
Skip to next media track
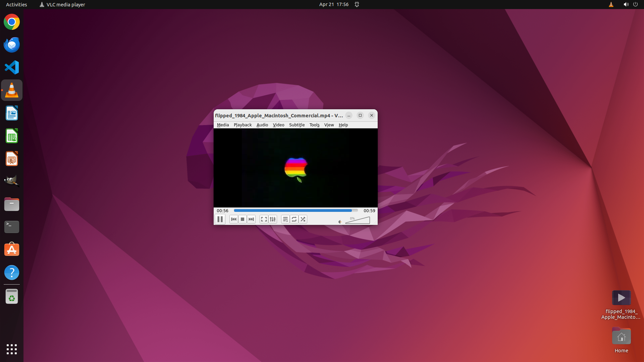(251, 219)
